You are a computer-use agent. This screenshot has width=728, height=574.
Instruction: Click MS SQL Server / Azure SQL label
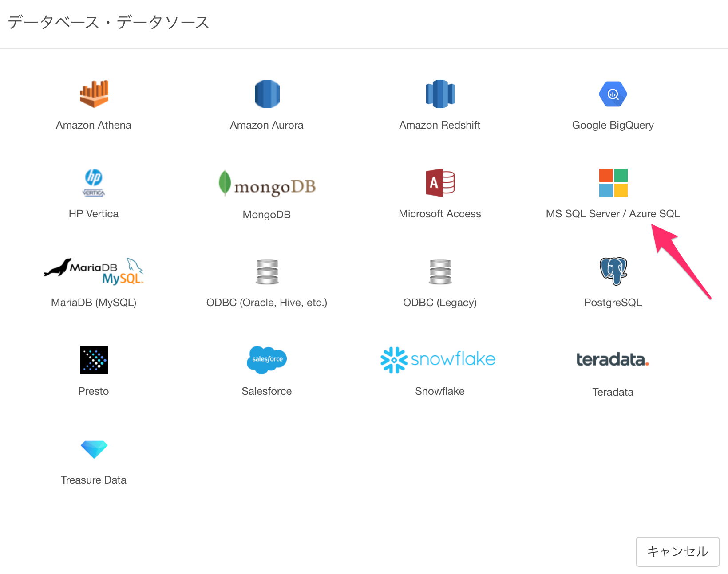tap(613, 214)
